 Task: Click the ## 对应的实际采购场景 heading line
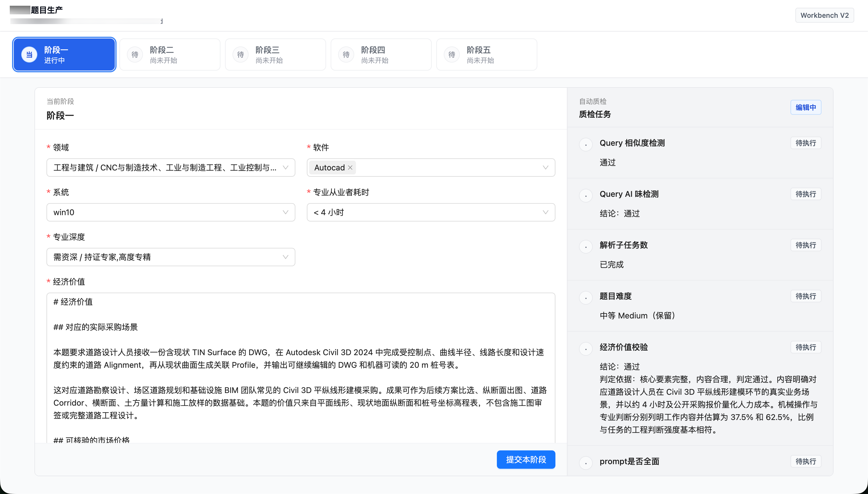pyautogui.click(x=95, y=327)
